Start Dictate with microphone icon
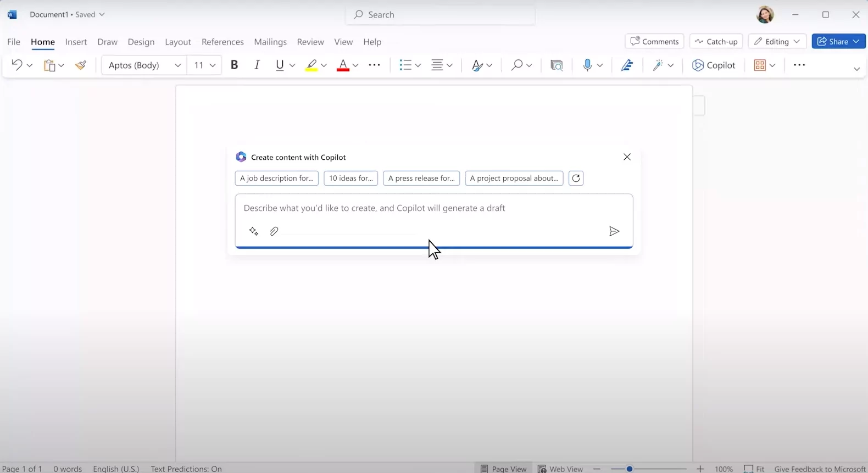 click(587, 65)
